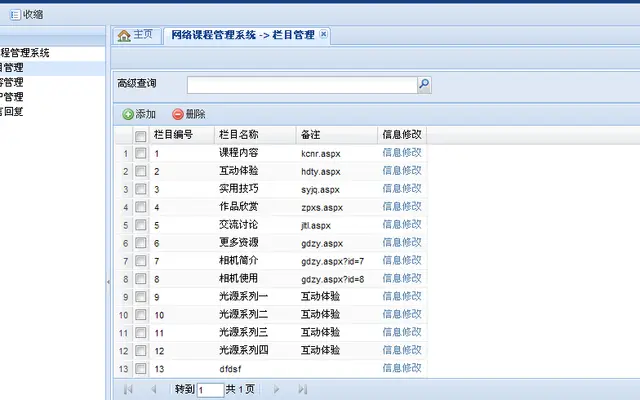Go to first page pager icon
Viewport: 640px width, 400px height.
128,389
